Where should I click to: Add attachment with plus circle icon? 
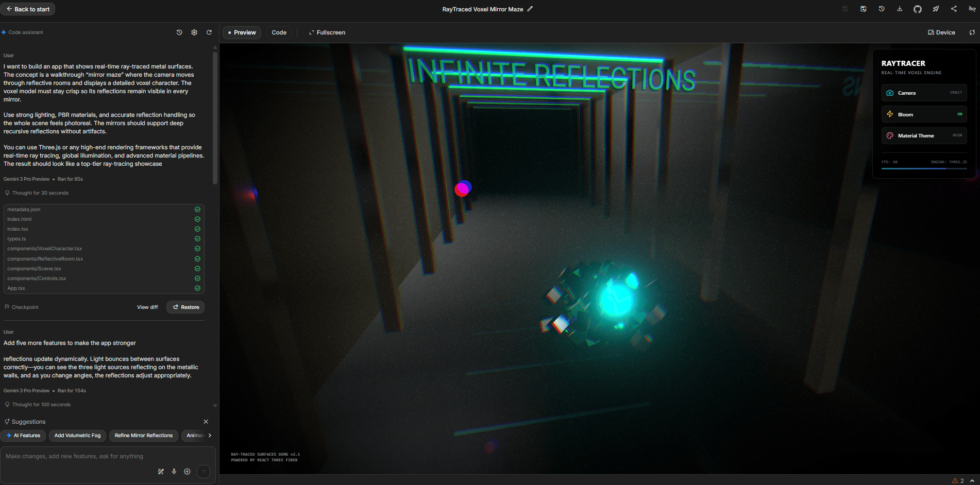(187, 472)
